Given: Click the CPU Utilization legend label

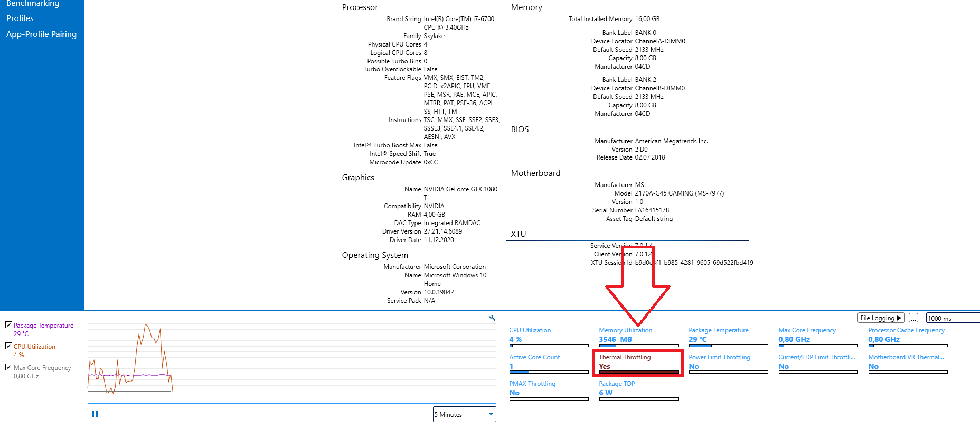Looking at the screenshot, I should coord(34,347).
